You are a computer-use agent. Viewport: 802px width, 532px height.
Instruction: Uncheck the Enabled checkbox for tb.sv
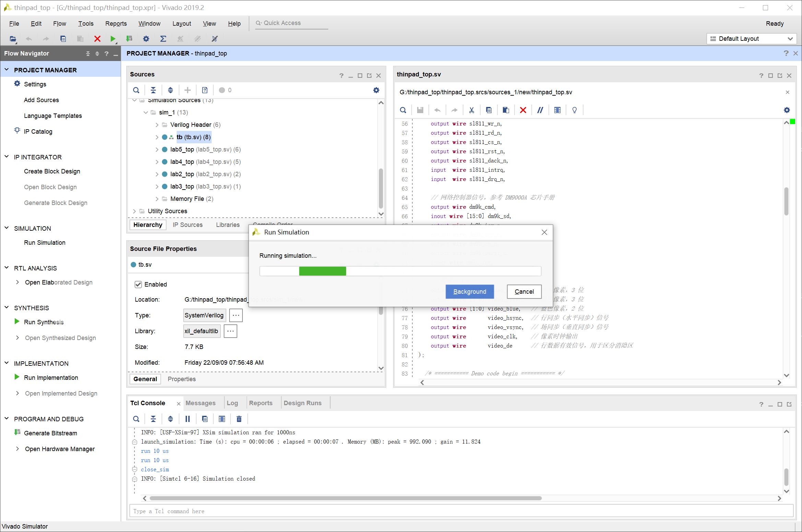pos(138,285)
